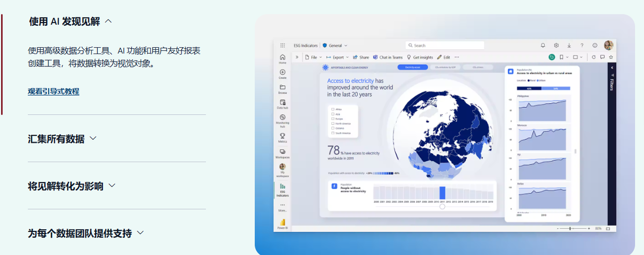Open the Export menu
The width and height of the screenshot is (644, 255).
click(337, 57)
